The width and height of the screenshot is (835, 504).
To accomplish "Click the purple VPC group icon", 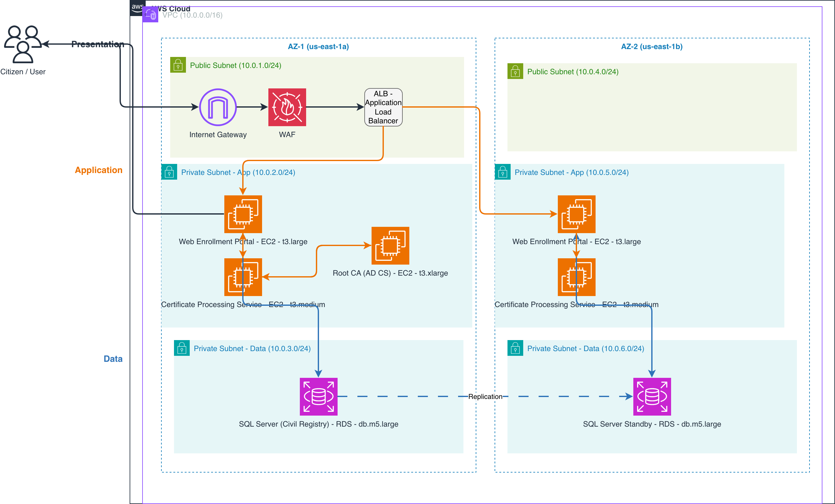I will tap(150, 14).
